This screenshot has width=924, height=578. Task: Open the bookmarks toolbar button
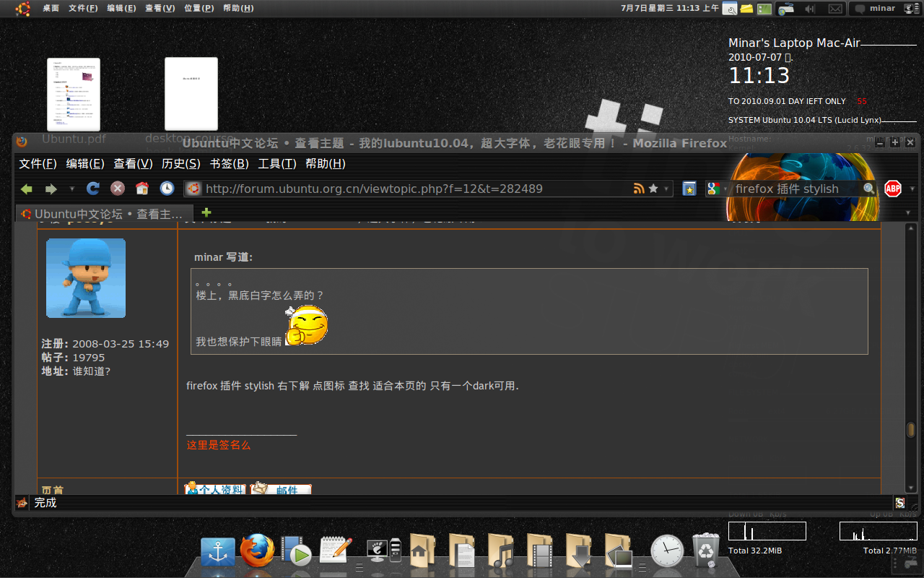point(689,189)
